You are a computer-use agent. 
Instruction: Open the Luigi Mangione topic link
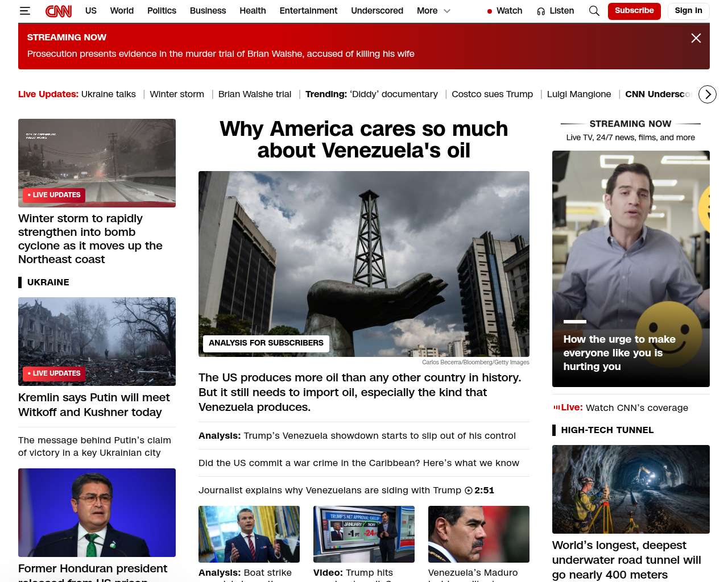pyautogui.click(x=579, y=94)
